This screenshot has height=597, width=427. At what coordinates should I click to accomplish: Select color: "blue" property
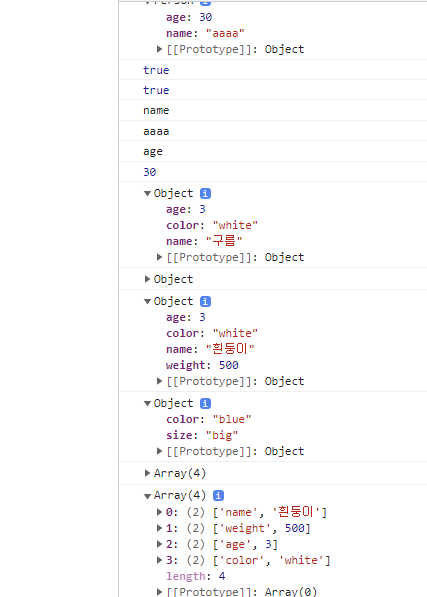(x=209, y=419)
